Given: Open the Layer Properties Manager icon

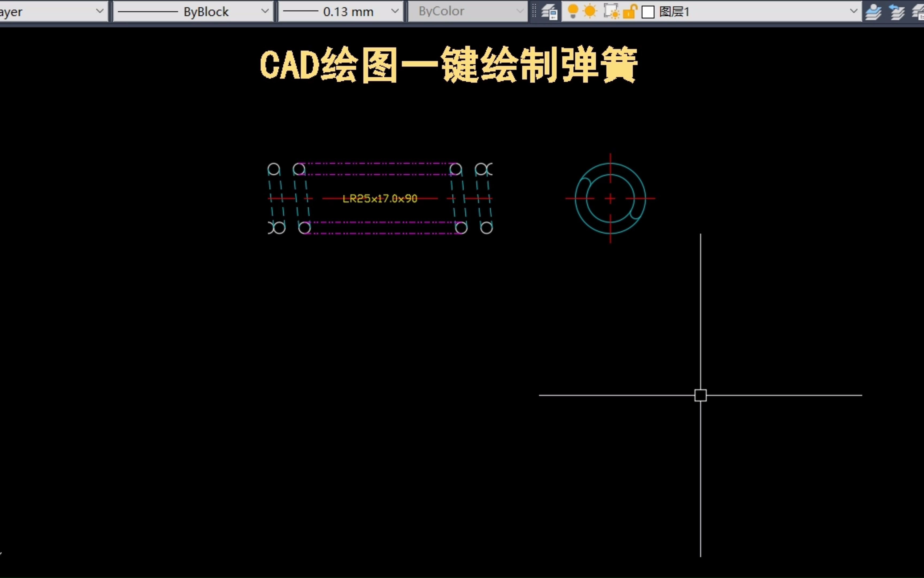Looking at the screenshot, I should click(x=549, y=12).
